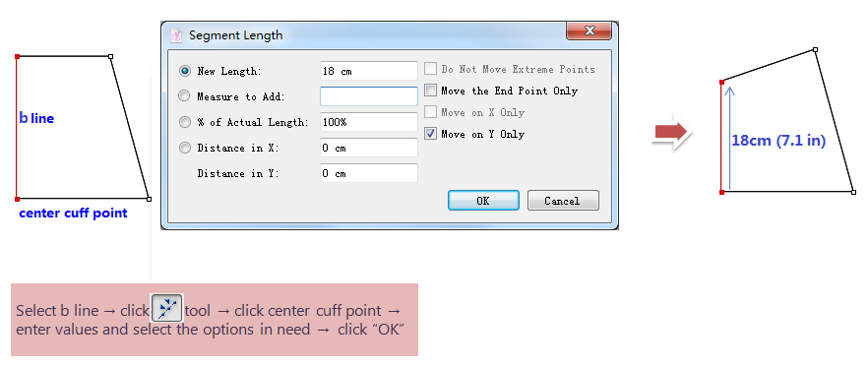Screen dimensions: 868x367
Task: Select the Distance in X radio button
Action: [x=184, y=148]
